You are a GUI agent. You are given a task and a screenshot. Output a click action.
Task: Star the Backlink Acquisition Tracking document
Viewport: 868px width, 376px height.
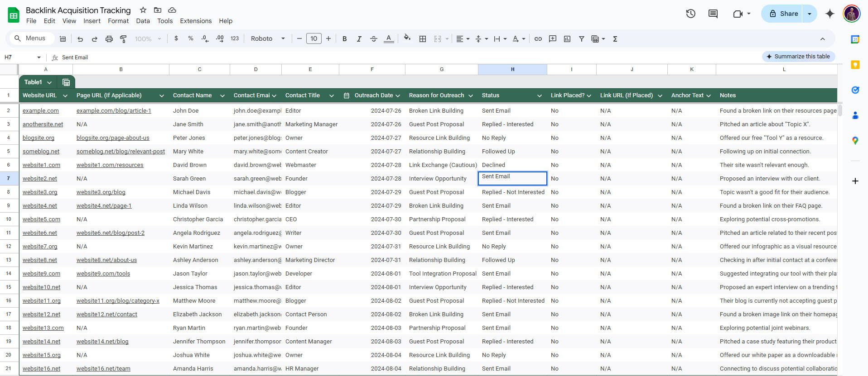(143, 10)
